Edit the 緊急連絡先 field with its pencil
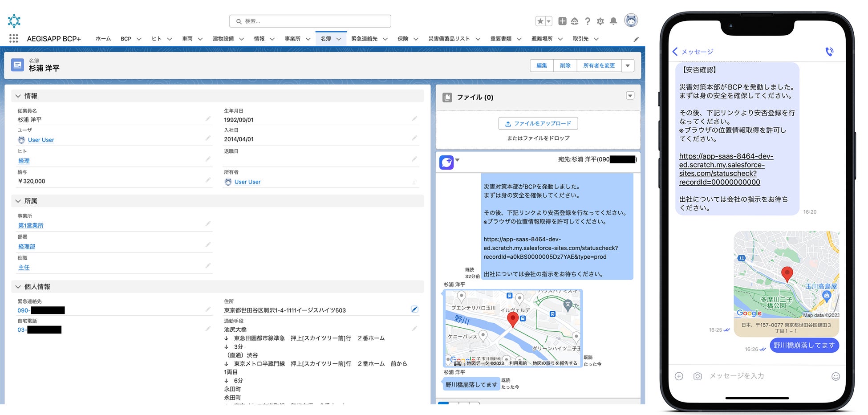868x415 pixels. [x=208, y=309]
